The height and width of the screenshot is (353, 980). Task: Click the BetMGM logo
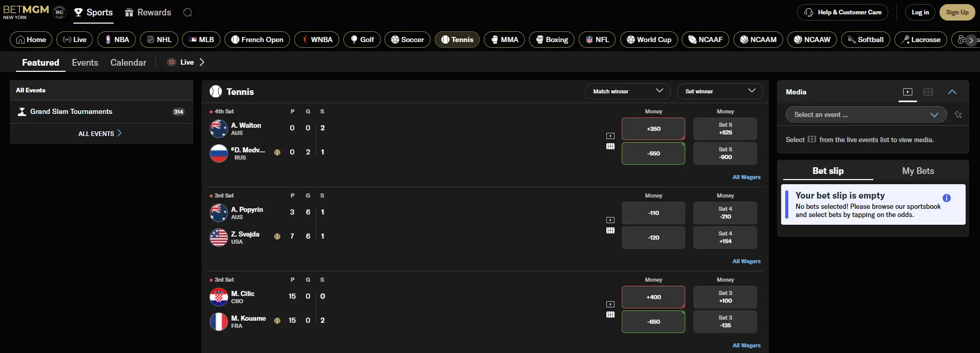tap(26, 12)
